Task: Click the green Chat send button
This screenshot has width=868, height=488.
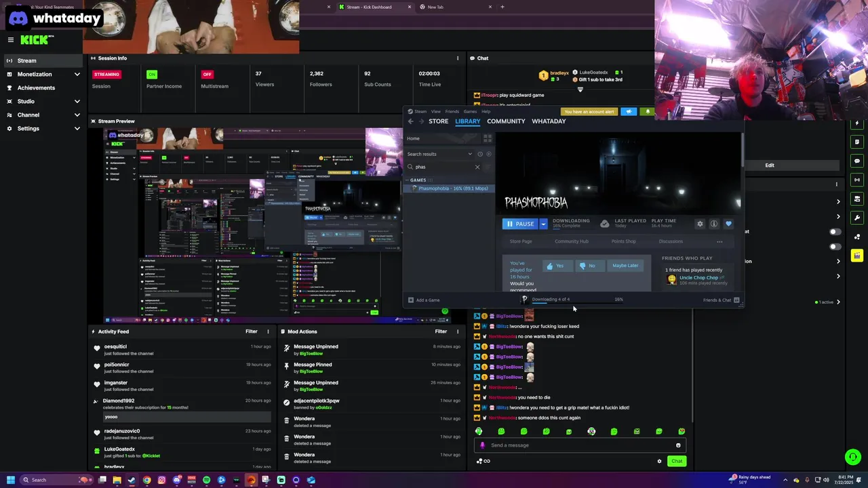Action: (677, 461)
